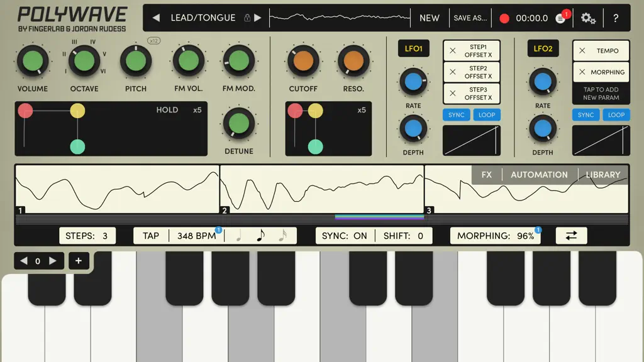The height and width of the screenshot is (362, 644).
Task: Tap to add new param to LFO2
Action: click(601, 94)
